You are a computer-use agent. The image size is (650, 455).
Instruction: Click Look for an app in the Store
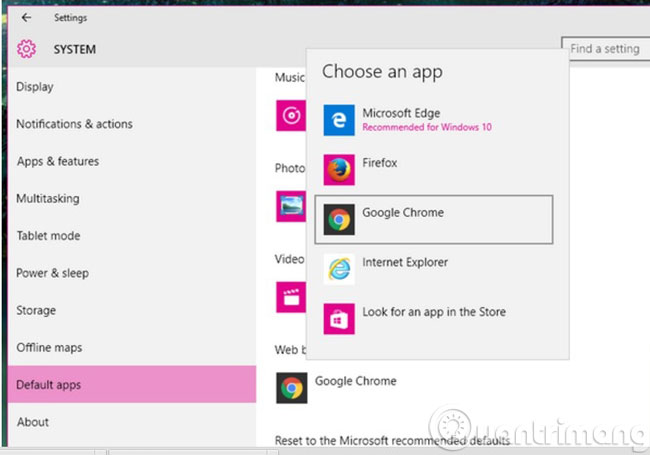pos(434,312)
